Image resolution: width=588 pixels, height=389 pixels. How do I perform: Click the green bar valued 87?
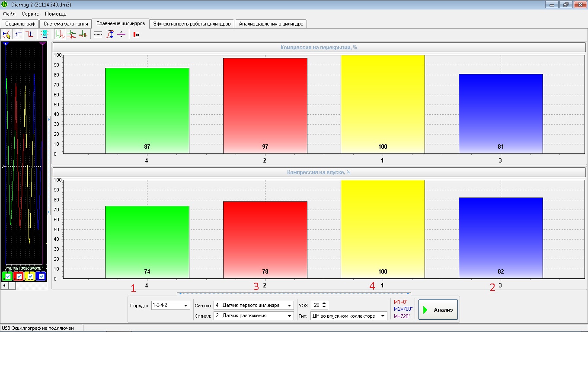[147, 111]
